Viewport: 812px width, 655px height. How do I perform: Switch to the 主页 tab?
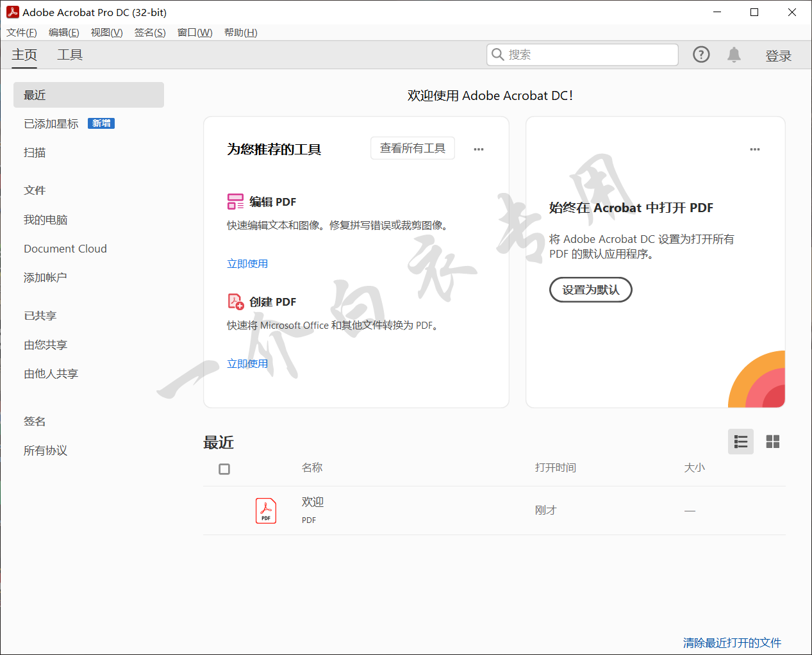click(x=24, y=55)
